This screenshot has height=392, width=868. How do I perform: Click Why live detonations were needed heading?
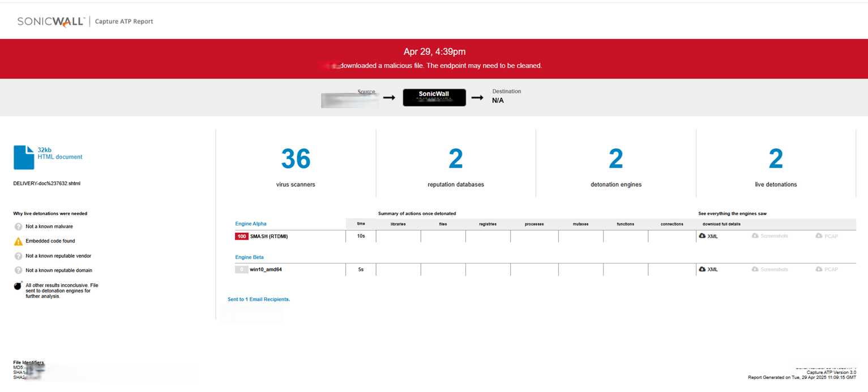(x=50, y=214)
